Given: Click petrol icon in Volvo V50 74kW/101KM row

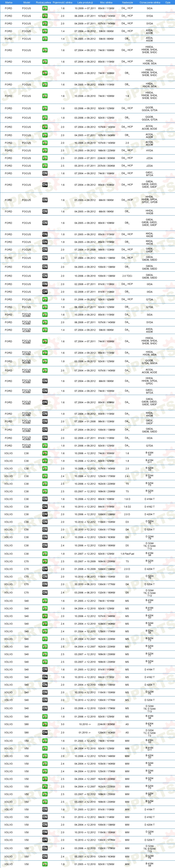Looking at the screenshot, I should click(45, 741).
